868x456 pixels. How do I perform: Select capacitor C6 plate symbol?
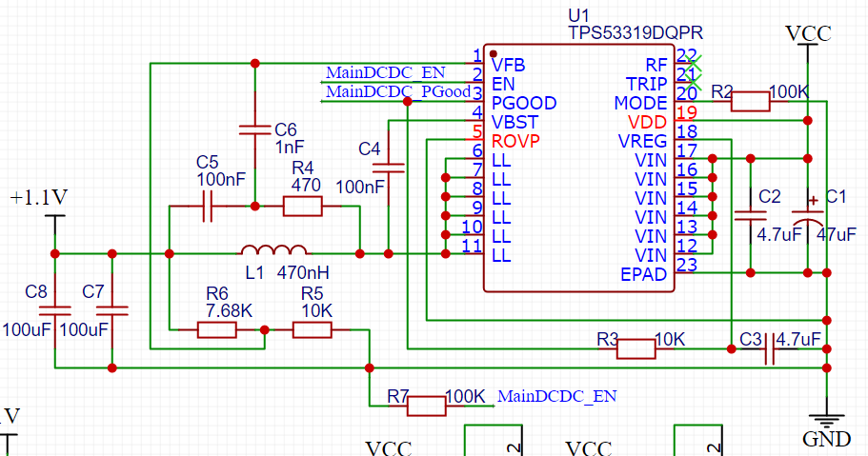254,130
